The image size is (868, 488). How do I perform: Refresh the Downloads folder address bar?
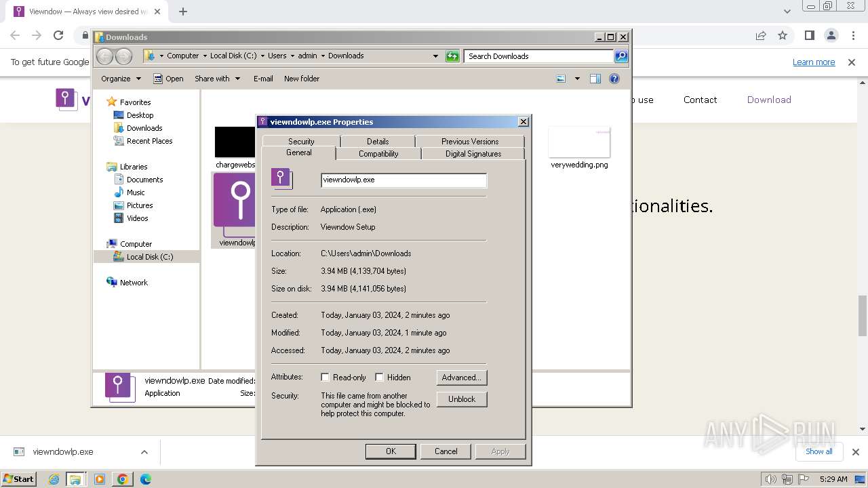point(452,56)
